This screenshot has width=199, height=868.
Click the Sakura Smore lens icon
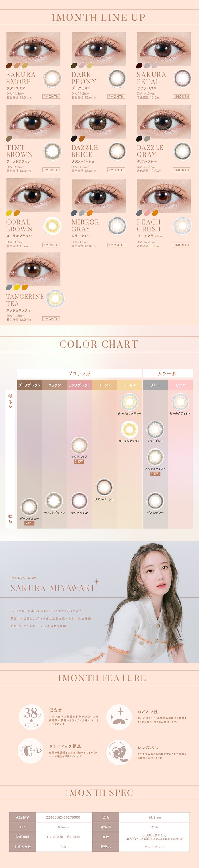(x=52, y=78)
